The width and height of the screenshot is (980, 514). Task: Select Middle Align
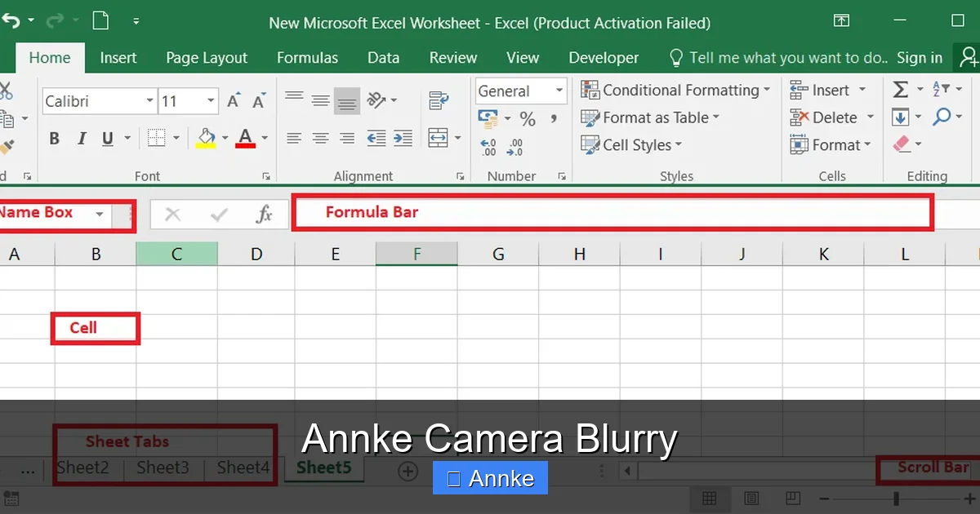click(x=320, y=100)
